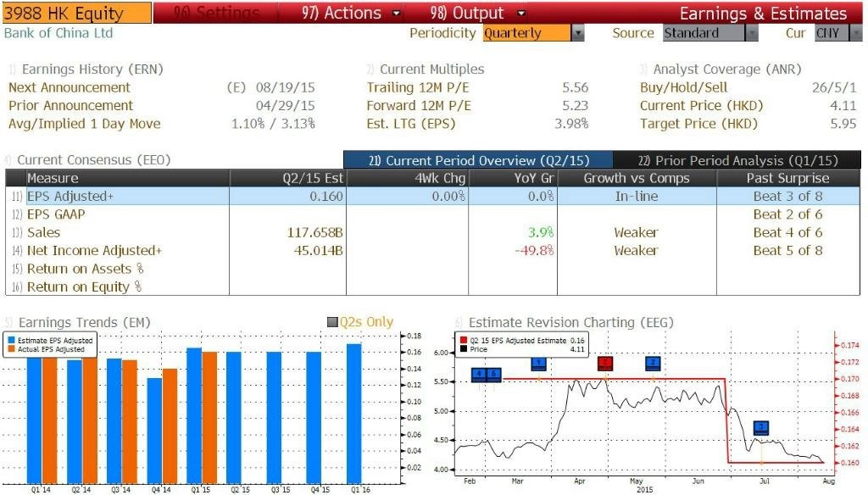Switch to Prior Period Analysis (Q1/15) tab
The height and width of the screenshot is (495, 868).
pos(737,160)
